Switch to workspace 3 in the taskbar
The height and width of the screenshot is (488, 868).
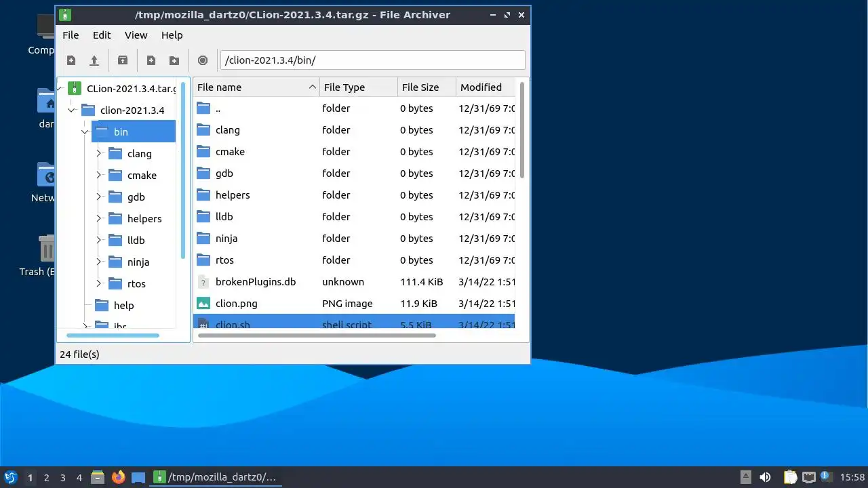pos(62,477)
